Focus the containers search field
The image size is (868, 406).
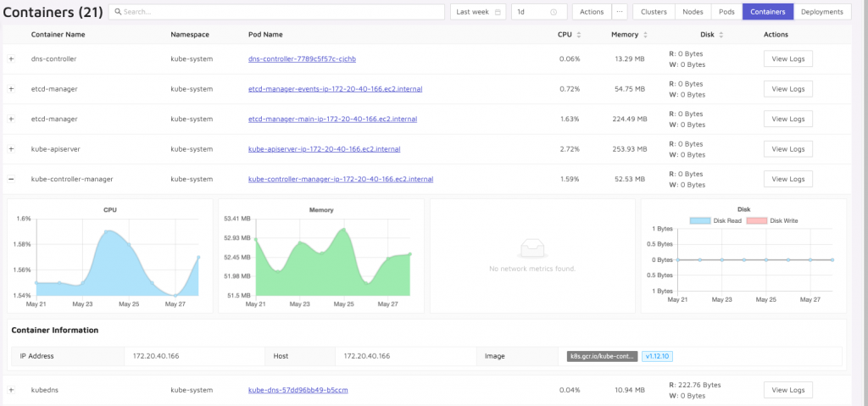[277, 12]
